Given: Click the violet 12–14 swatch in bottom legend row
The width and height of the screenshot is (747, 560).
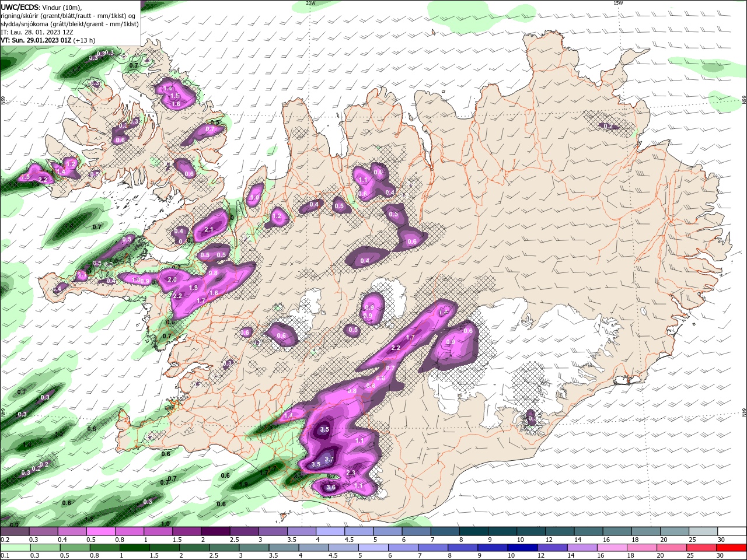Looking at the screenshot, I should point(552,548).
